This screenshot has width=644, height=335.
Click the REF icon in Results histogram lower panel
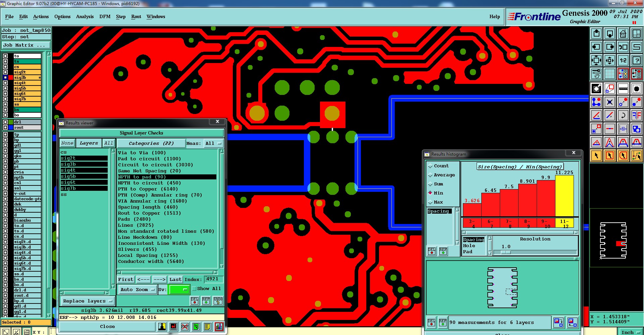[x=443, y=323]
